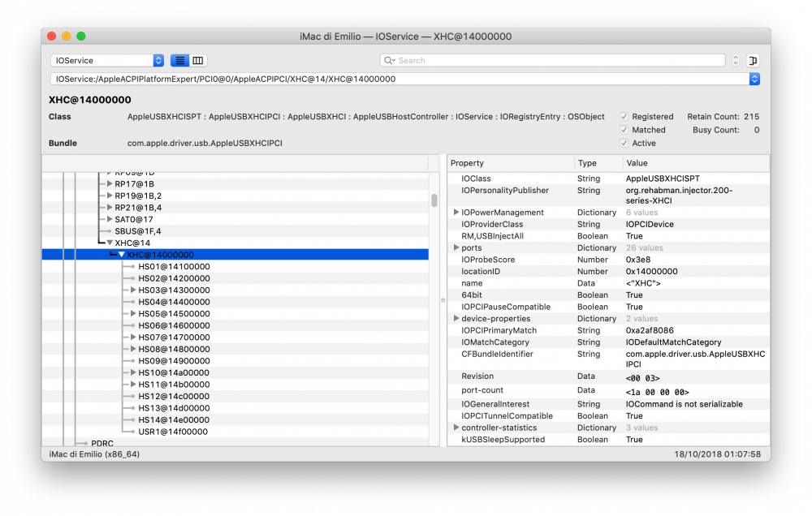Screen dimensions: 812x516
Task: Expand RP19@1B,2 tree node
Action: pos(110,196)
